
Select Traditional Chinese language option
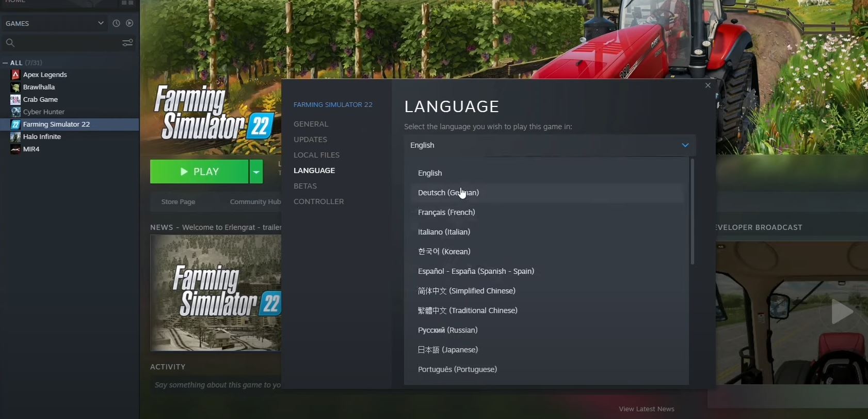[548, 311]
